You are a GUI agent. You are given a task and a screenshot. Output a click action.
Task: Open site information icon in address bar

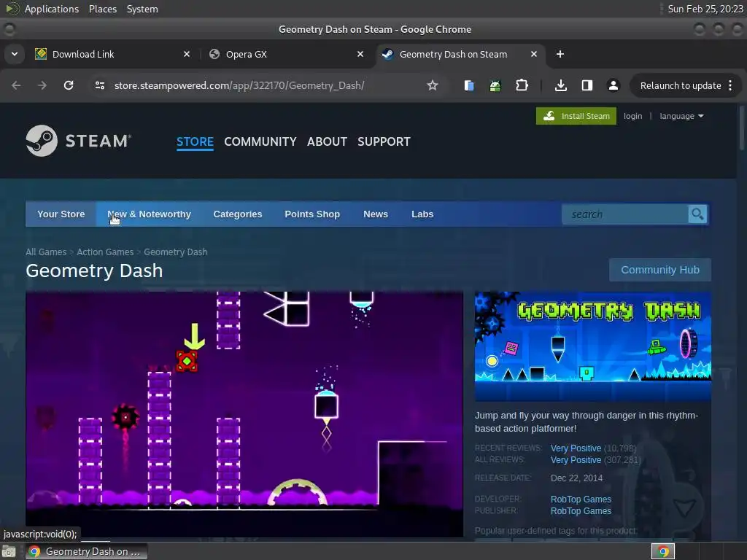click(x=99, y=85)
